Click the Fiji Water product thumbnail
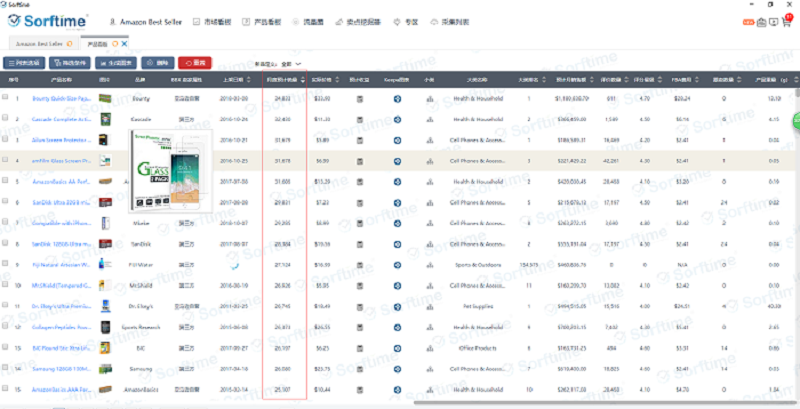Viewport: 800px width, 409px height. pos(105,265)
